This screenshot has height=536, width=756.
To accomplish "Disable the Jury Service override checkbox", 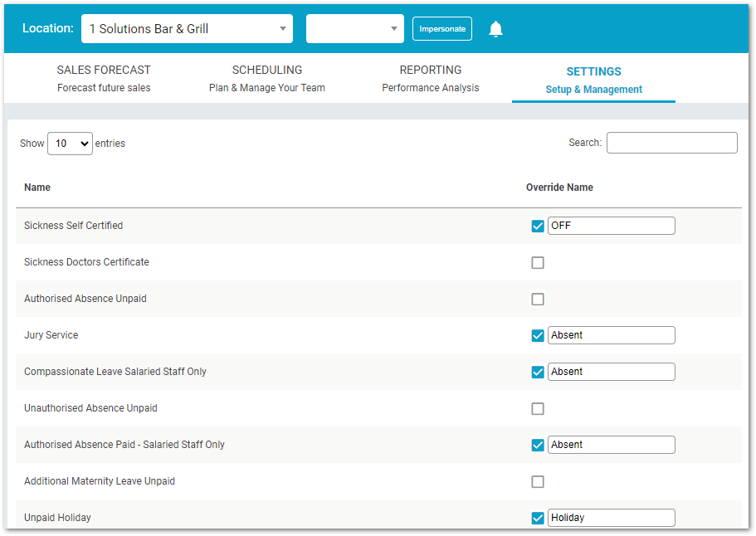I will [538, 335].
